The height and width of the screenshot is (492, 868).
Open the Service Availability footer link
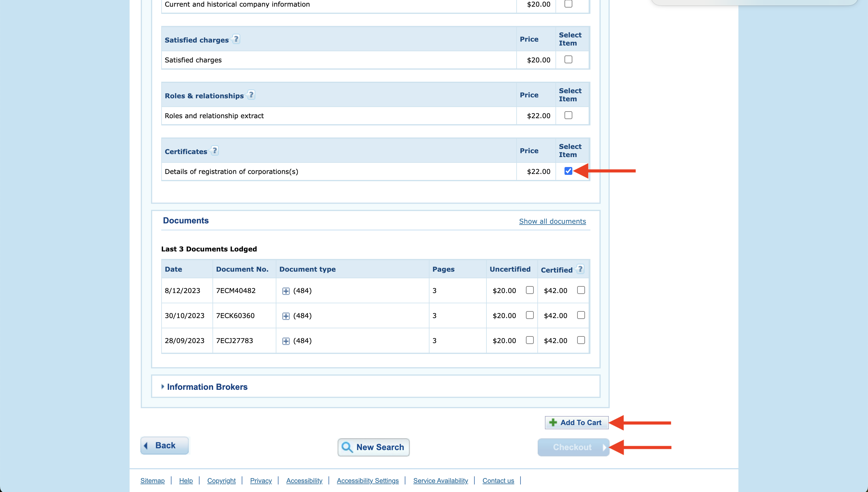pyautogui.click(x=440, y=480)
